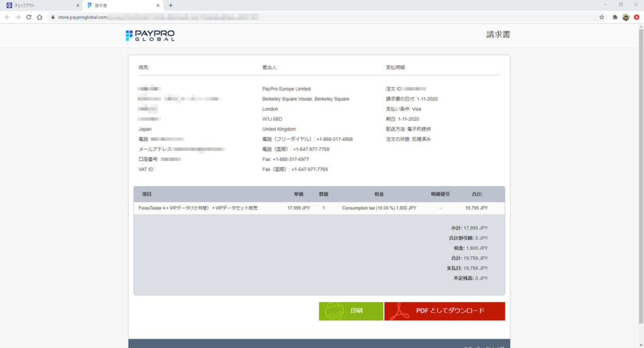Click the Fax +1-888-317-6977 line
The width and height of the screenshot is (644, 348).
pos(286,159)
